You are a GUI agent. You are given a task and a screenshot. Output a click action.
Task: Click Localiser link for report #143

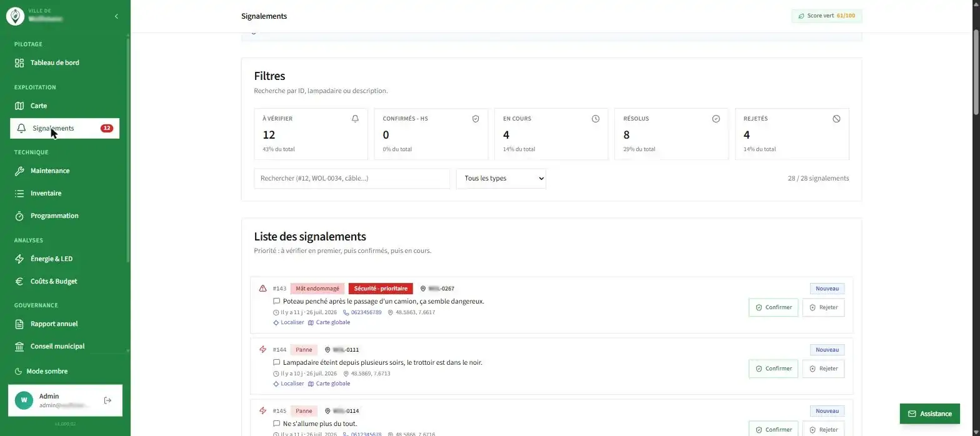coord(289,322)
